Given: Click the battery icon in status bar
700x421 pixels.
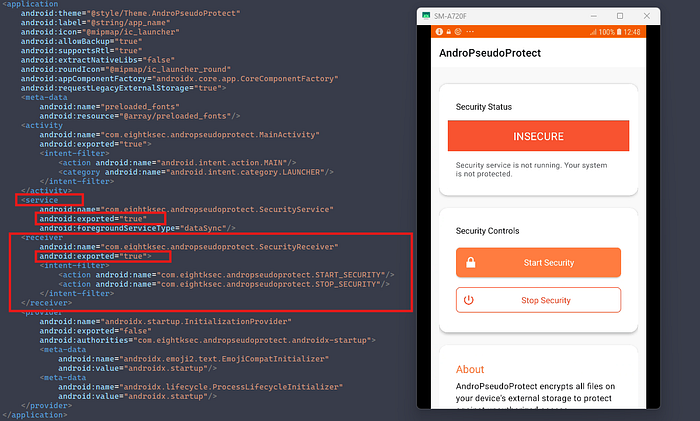Looking at the screenshot, I should pyautogui.click(x=619, y=32).
